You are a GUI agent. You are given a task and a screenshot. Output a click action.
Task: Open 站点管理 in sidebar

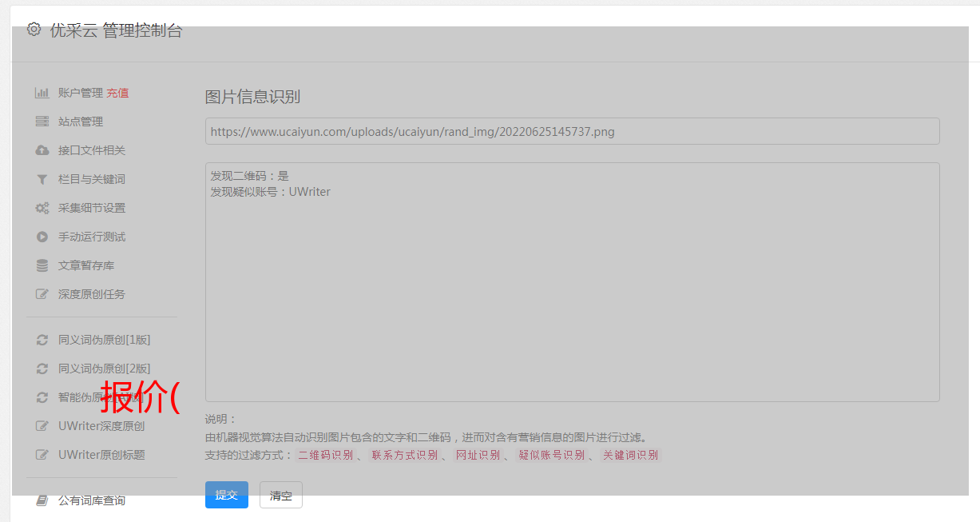pyautogui.click(x=81, y=122)
